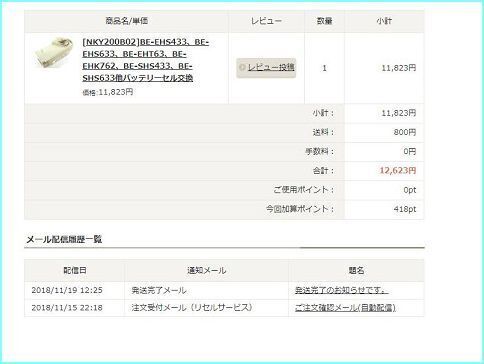Viewport: 484px width, 364px height.
Task: Click the 配信日 column header
Action: [75, 270]
